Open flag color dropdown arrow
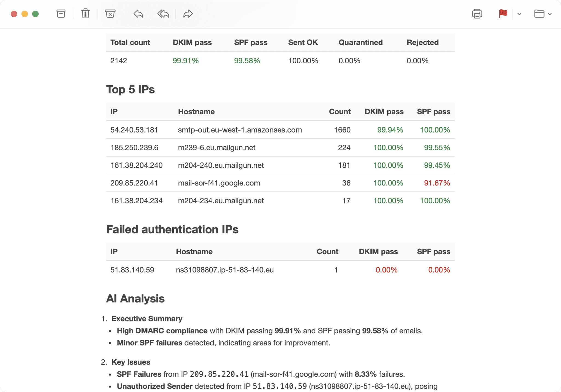 click(519, 14)
